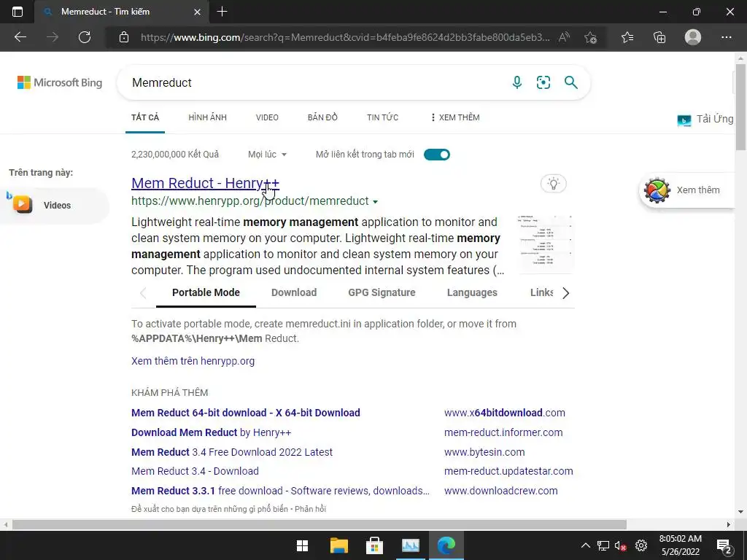Expand XEM THÊM menu
This screenshot has width=747, height=560.
[x=455, y=117]
